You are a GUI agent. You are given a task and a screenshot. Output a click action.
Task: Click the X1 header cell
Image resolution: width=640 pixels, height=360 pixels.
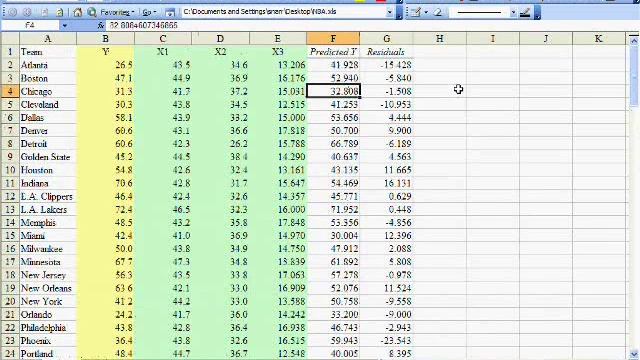(x=162, y=52)
